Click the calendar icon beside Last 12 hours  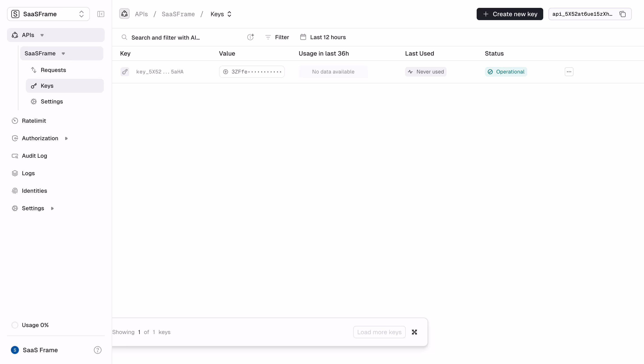(x=303, y=37)
